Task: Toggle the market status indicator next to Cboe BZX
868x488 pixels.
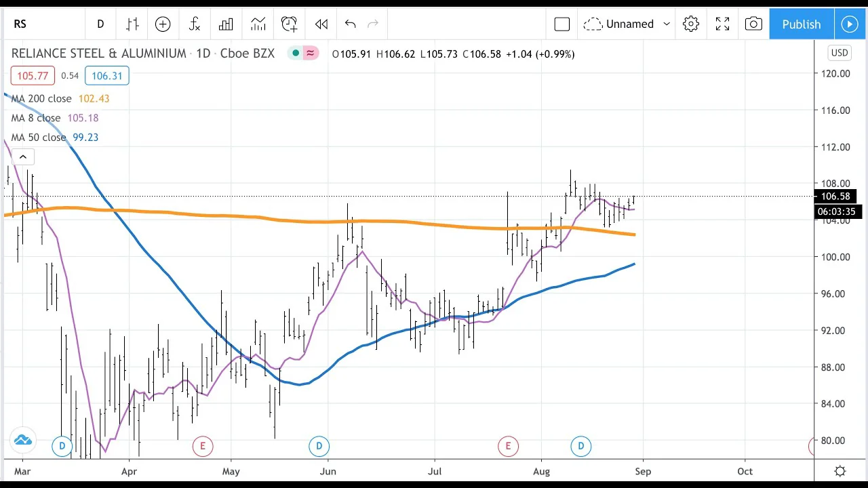Action: point(296,54)
